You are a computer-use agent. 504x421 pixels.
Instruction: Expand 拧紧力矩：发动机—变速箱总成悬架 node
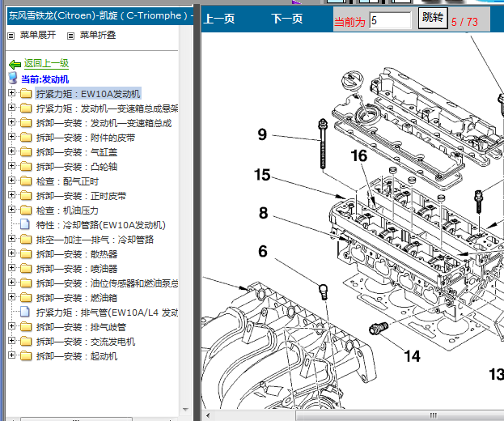[11, 107]
